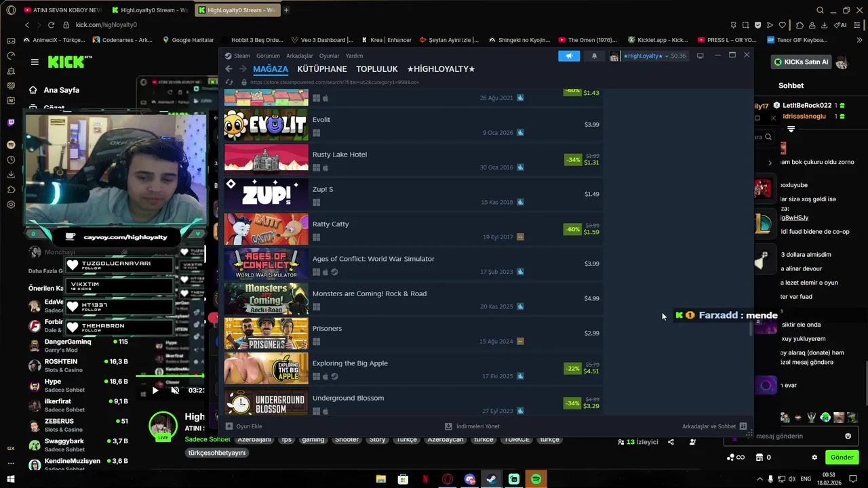Switch to the MAĞAZA tab in Steam
This screenshot has height=488, width=868.
tap(271, 69)
